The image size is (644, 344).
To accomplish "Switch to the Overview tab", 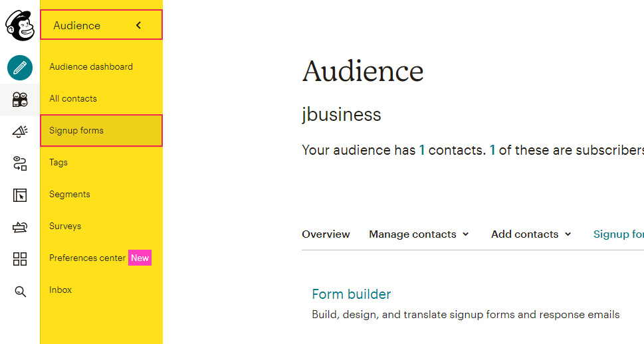I will click(326, 234).
